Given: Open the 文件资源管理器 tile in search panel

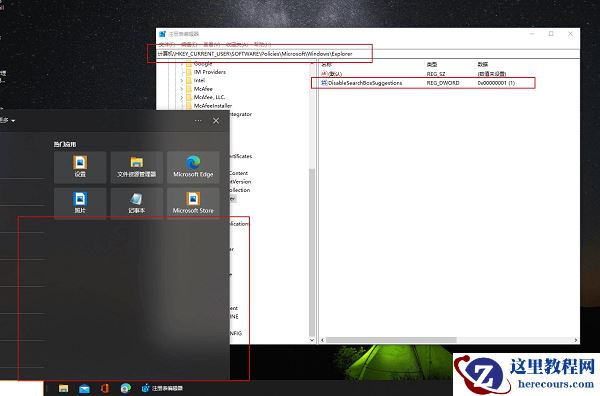Looking at the screenshot, I should point(137,167).
